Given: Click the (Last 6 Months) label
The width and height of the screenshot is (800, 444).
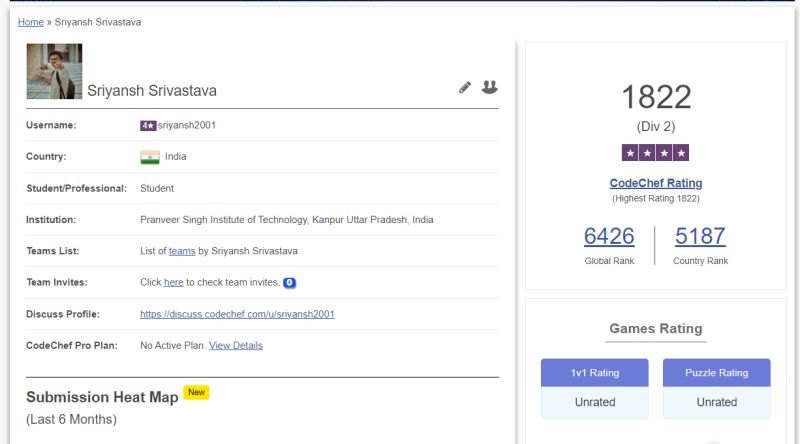Looking at the screenshot, I should tap(71, 420).
